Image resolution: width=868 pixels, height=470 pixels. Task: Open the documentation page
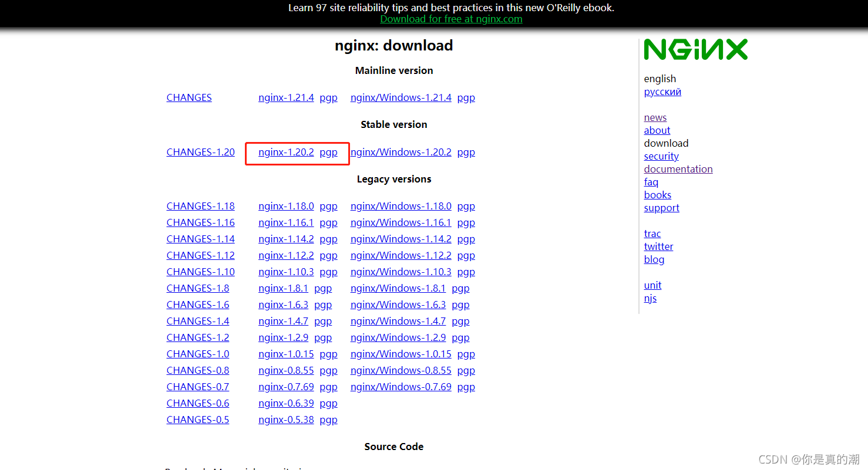(x=678, y=169)
